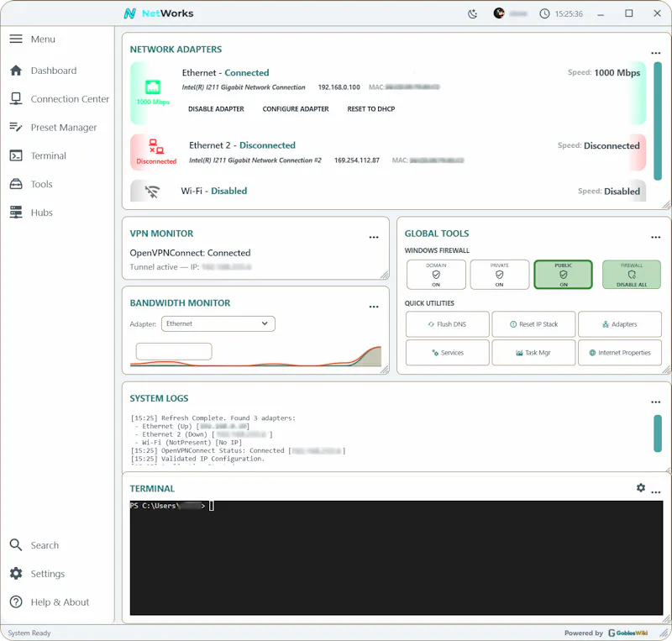The image size is (672, 641).
Task: Click the red Ethernet 2 Disconnected icon
Action: coord(156,147)
